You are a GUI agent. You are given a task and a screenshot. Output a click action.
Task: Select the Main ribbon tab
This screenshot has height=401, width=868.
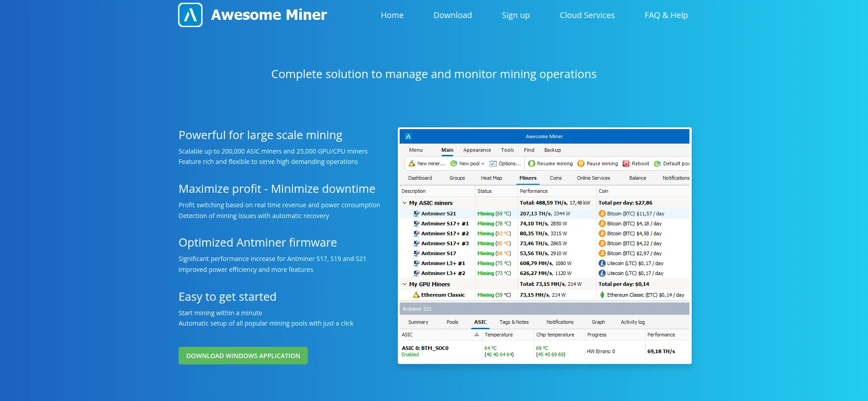(447, 150)
